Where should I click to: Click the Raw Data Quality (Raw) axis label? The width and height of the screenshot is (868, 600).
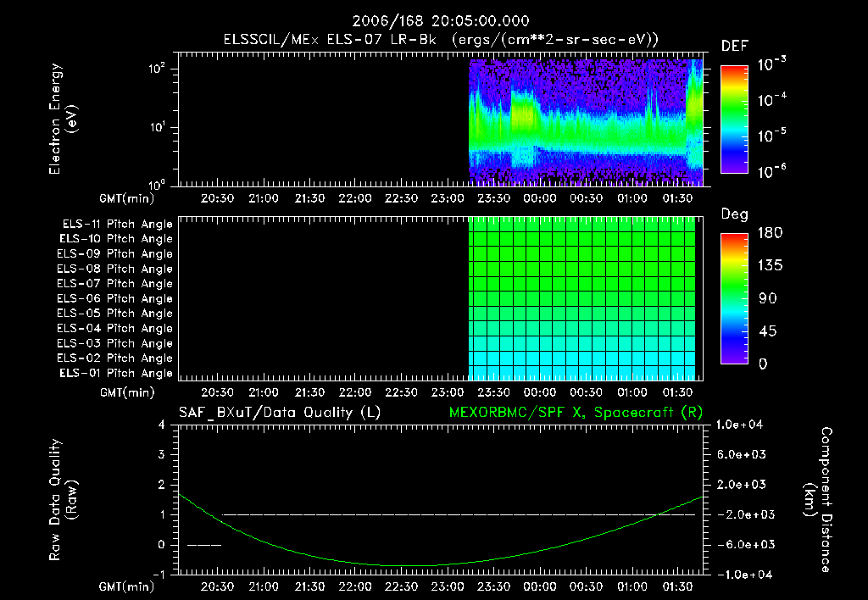tap(63, 500)
